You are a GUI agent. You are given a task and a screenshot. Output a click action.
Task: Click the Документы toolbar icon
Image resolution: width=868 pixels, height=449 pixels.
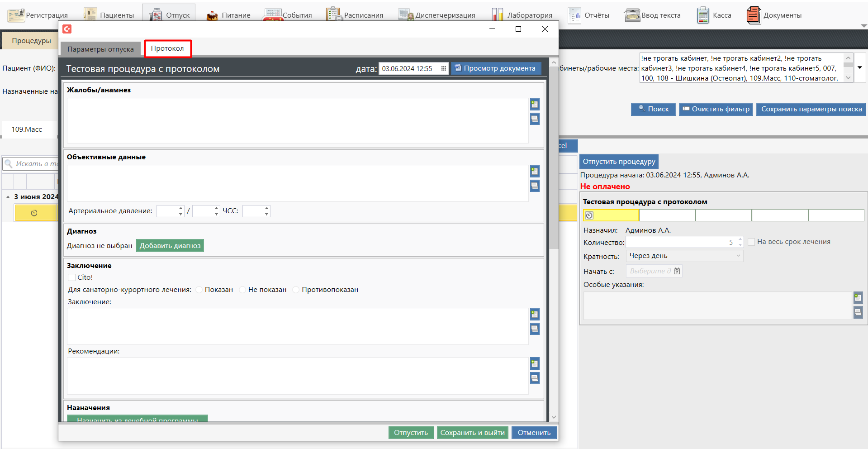pyautogui.click(x=753, y=15)
